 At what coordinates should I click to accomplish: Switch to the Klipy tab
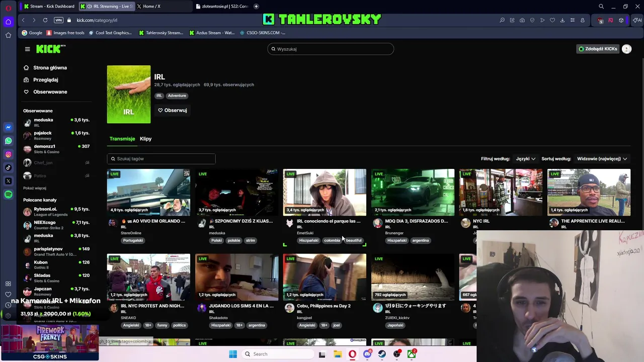tap(145, 139)
